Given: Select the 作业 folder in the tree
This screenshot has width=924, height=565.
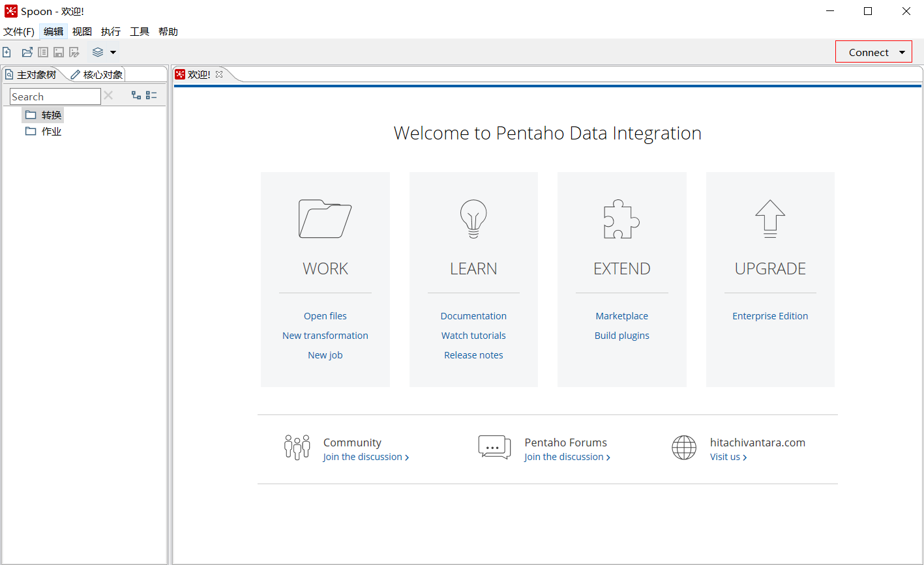Looking at the screenshot, I should (x=44, y=132).
